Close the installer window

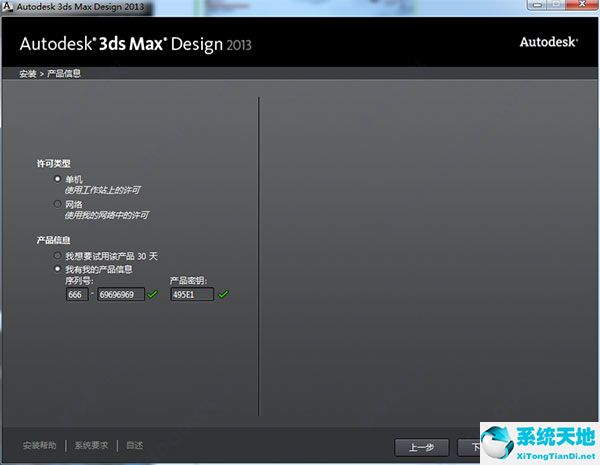click(x=582, y=4)
